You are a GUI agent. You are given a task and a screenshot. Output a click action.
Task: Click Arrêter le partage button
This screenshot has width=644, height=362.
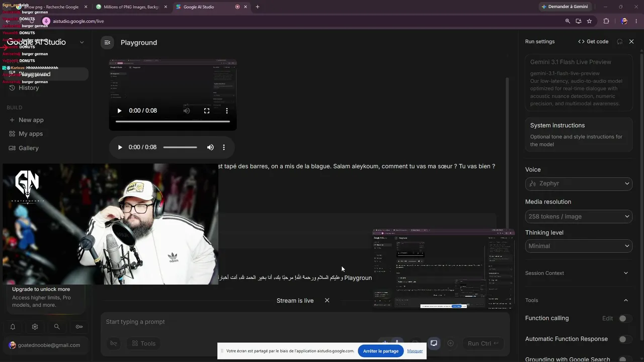coord(381,351)
